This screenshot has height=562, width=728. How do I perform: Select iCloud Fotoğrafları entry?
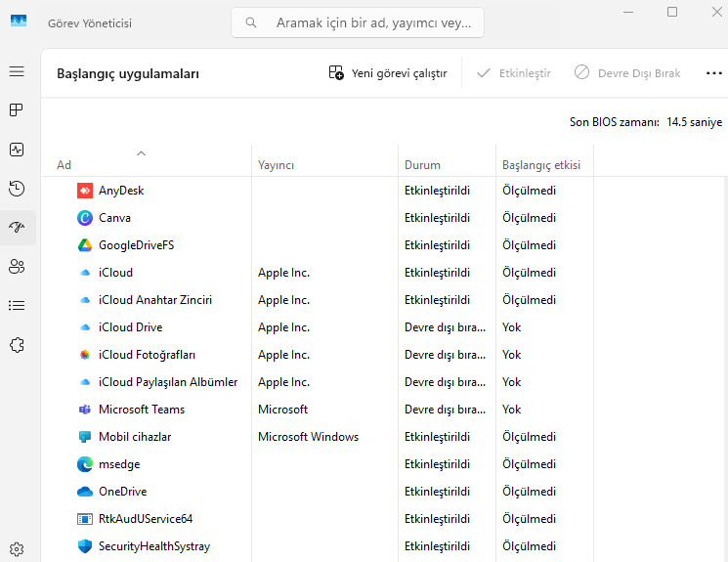148,355
